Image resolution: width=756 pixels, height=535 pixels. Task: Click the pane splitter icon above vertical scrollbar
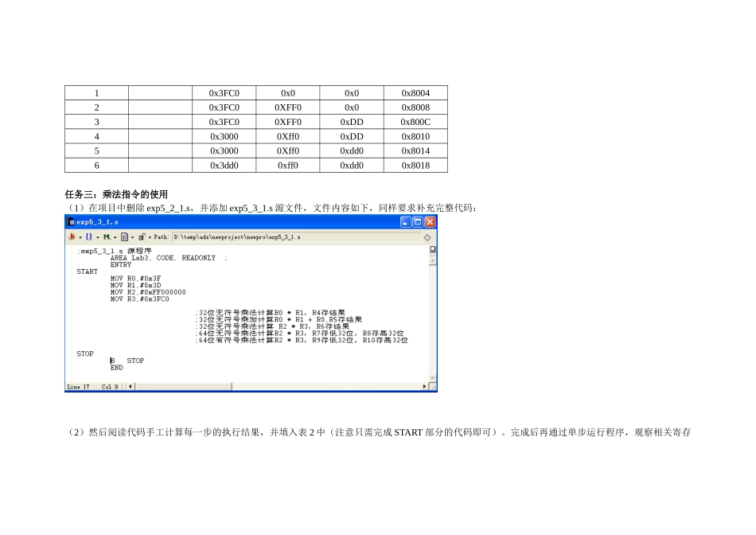432,249
